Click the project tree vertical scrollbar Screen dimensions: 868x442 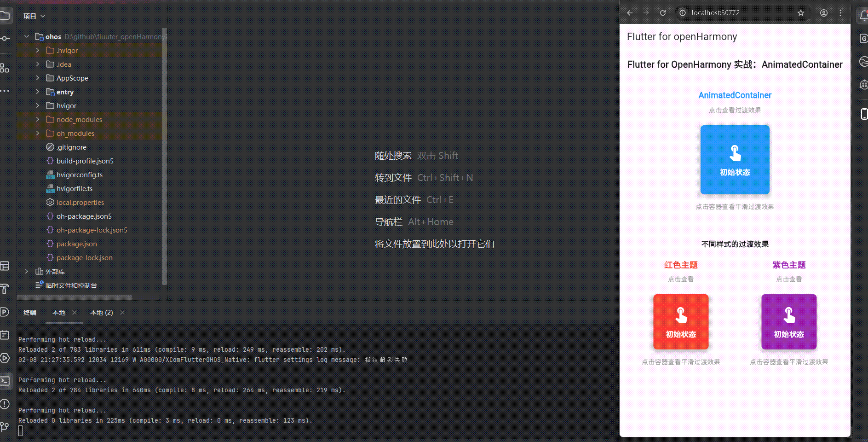pos(165,157)
